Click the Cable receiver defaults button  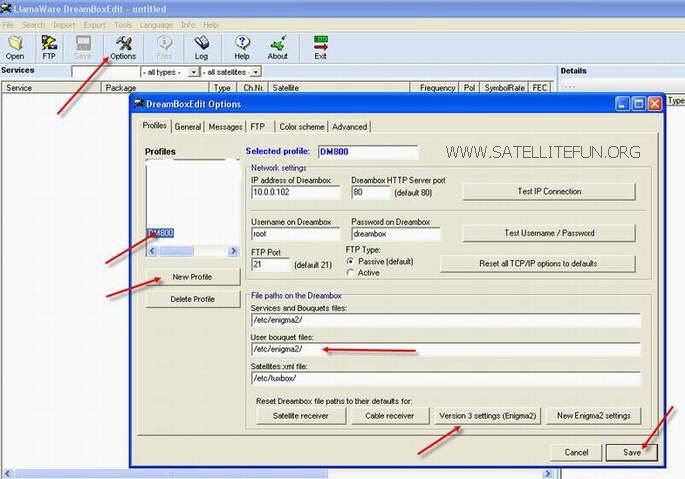pyautogui.click(x=390, y=416)
